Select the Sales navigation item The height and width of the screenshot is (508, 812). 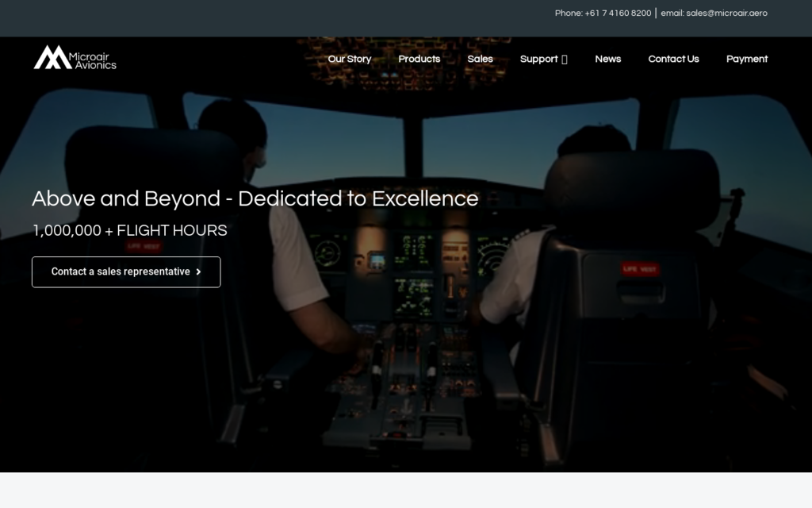click(x=481, y=59)
